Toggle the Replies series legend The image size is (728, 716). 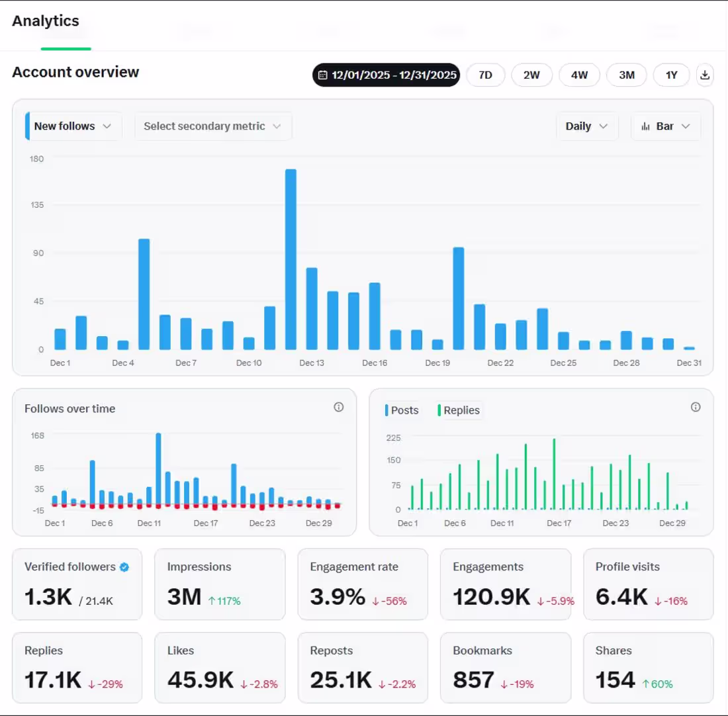click(459, 410)
